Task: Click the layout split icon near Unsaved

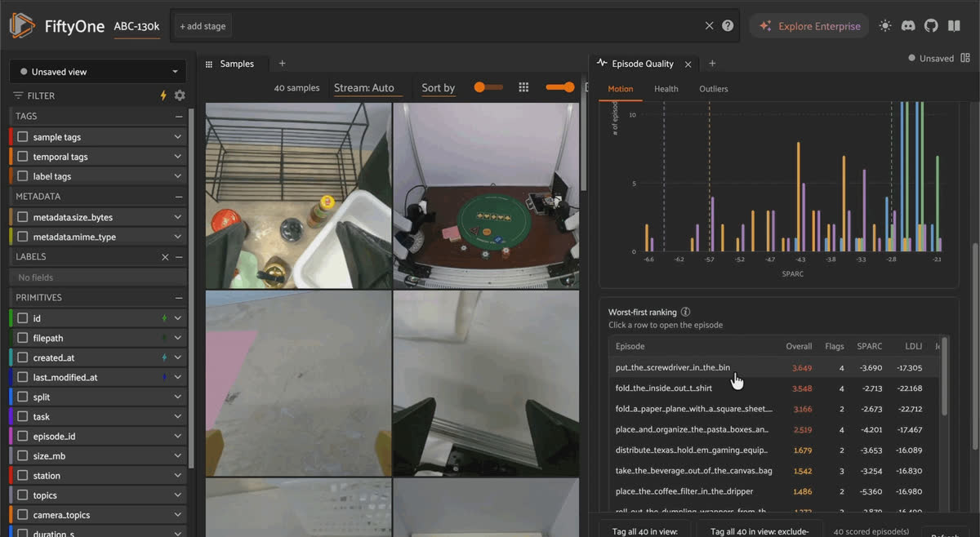Action: click(966, 58)
